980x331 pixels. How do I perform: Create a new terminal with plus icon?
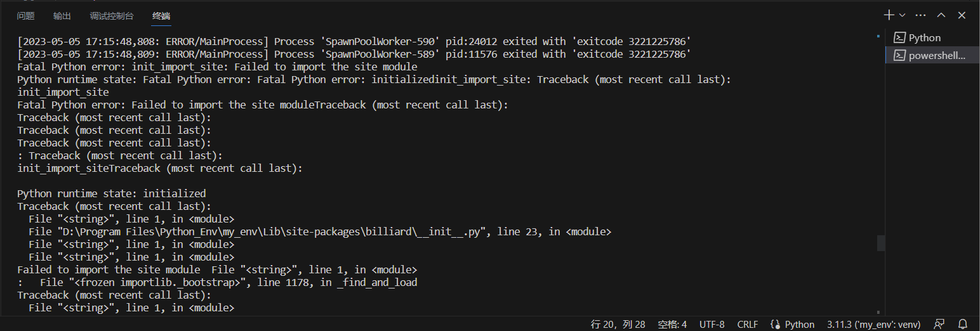[x=889, y=15]
